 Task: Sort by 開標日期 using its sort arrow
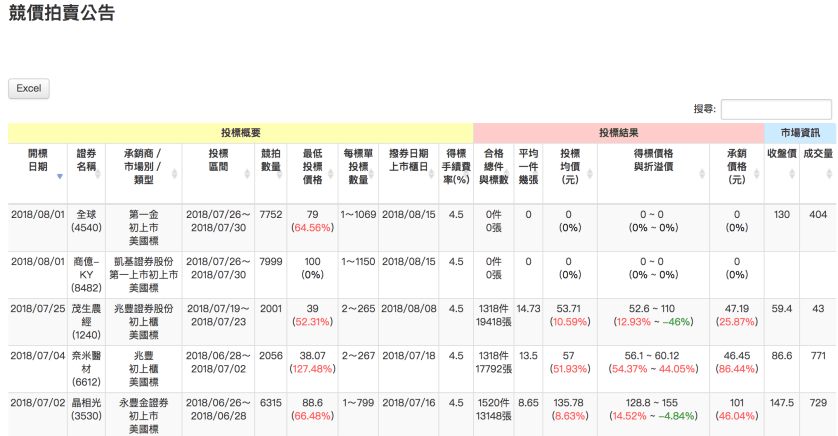[59, 176]
